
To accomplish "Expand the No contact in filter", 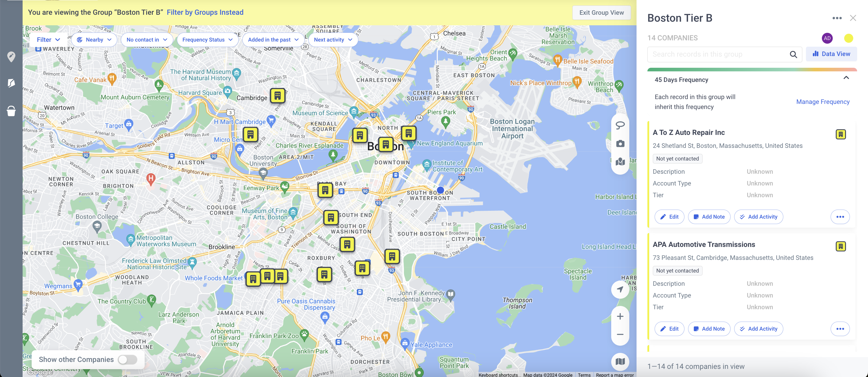I will point(147,40).
